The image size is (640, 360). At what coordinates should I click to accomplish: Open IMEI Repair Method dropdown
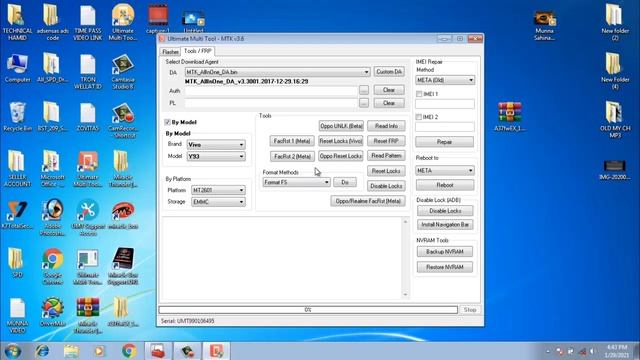pyautogui.click(x=445, y=80)
